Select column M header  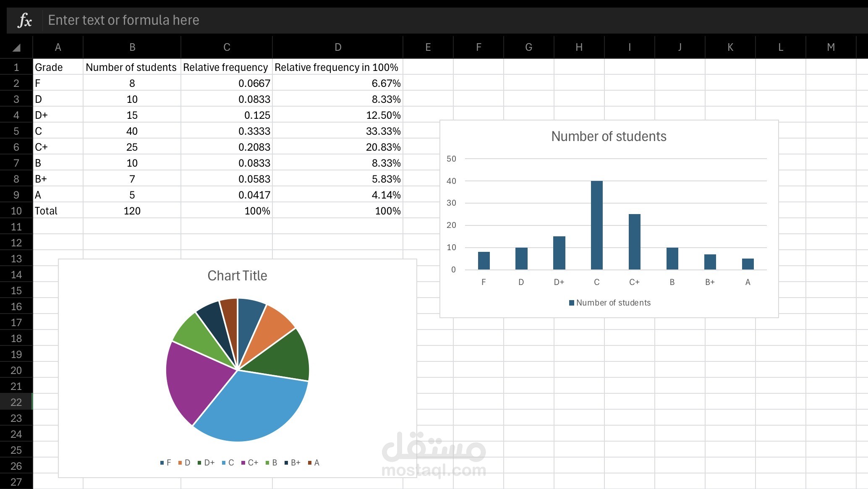[x=831, y=47]
